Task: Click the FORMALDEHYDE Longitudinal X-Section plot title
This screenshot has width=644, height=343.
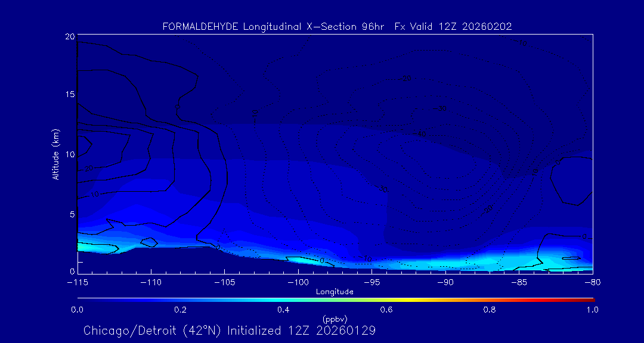Action: [337, 27]
